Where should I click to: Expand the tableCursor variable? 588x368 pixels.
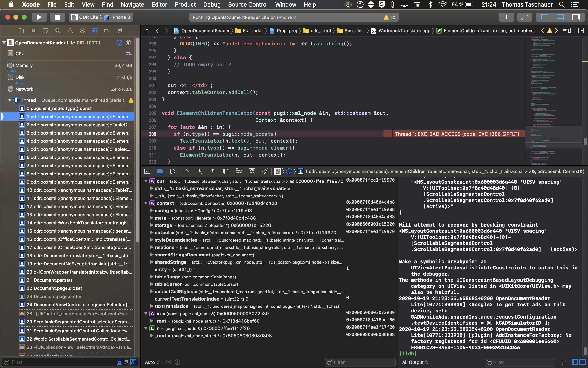(x=152, y=284)
